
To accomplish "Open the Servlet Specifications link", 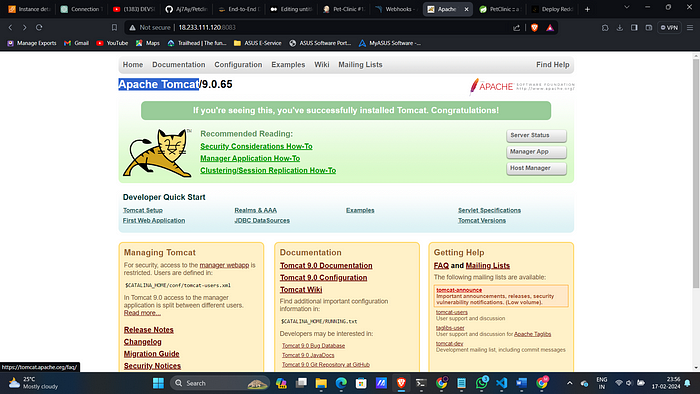I will [x=489, y=210].
